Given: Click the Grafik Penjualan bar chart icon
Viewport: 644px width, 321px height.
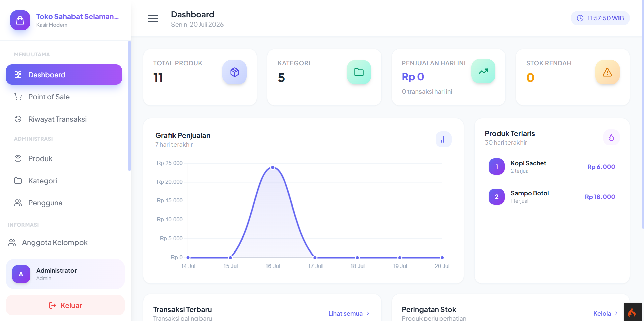Looking at the screenshot, I should pos(444,139).
